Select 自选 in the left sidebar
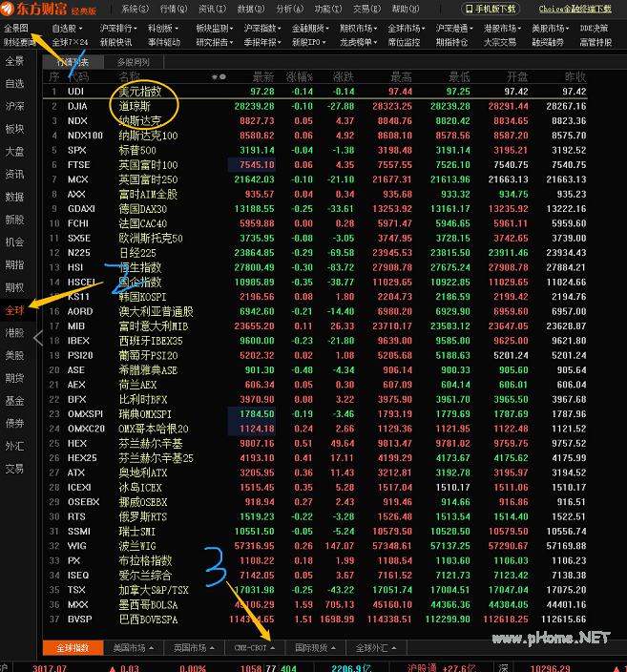This screenshot has height=672, width=627. [14, 84]
